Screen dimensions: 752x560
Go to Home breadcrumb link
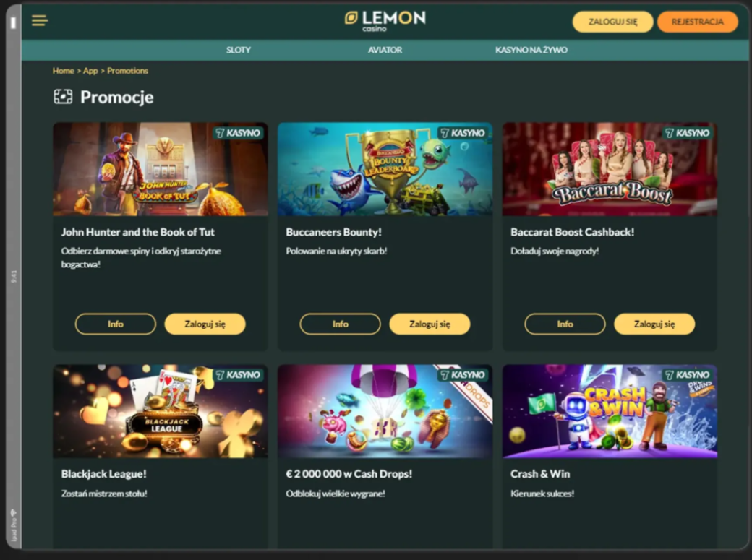tap(64, 71)
